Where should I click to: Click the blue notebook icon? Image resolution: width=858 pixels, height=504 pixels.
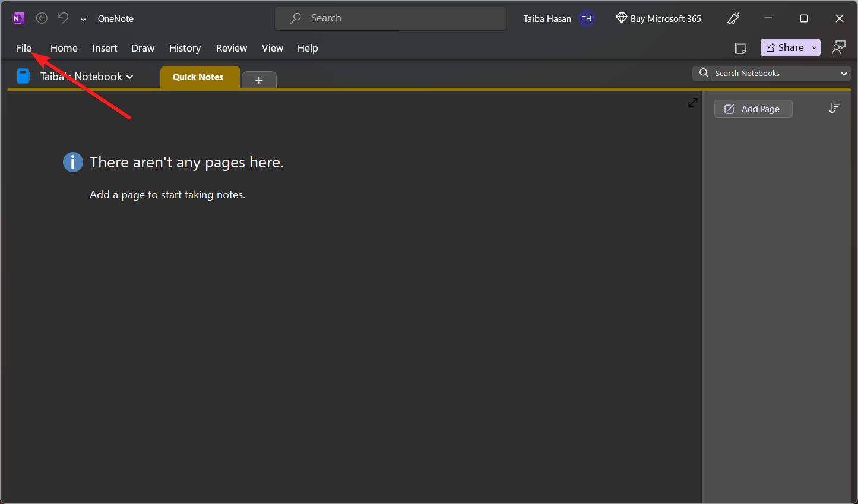click(x=24, y=76)
